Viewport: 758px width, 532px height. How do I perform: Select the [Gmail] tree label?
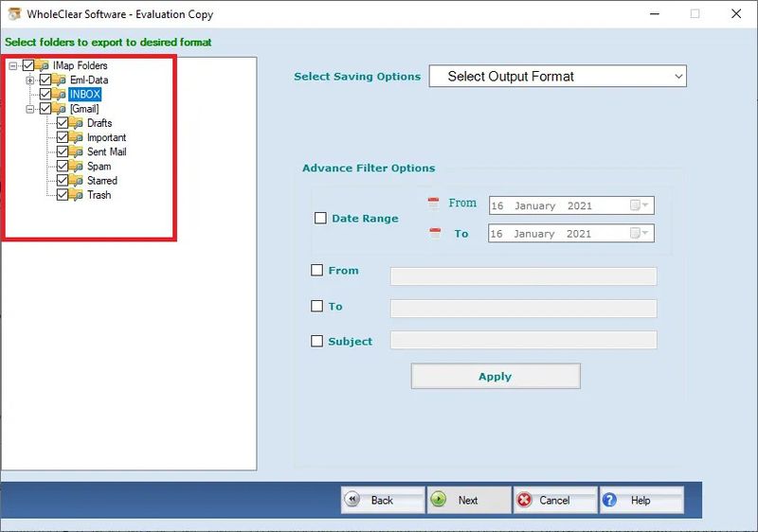pos(84,109)
